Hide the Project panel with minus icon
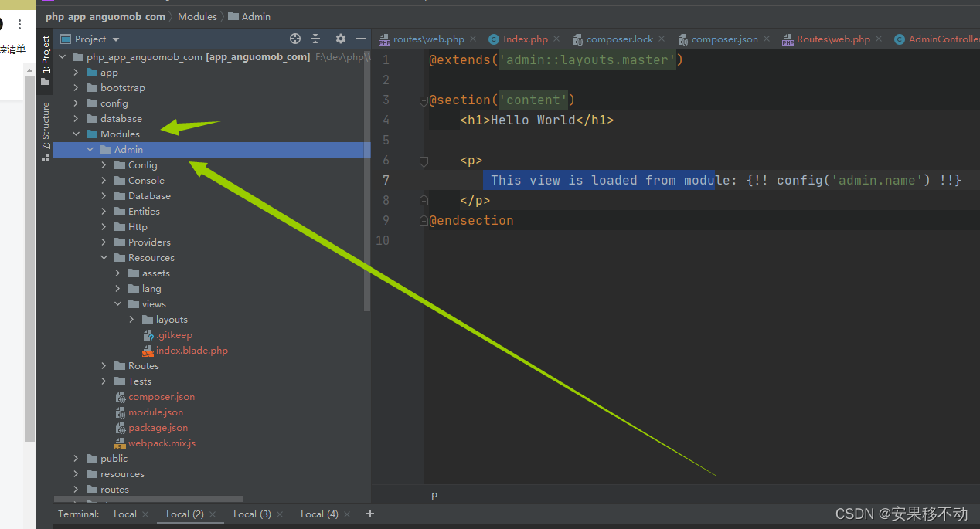980x529 pixels. point(362,39)
